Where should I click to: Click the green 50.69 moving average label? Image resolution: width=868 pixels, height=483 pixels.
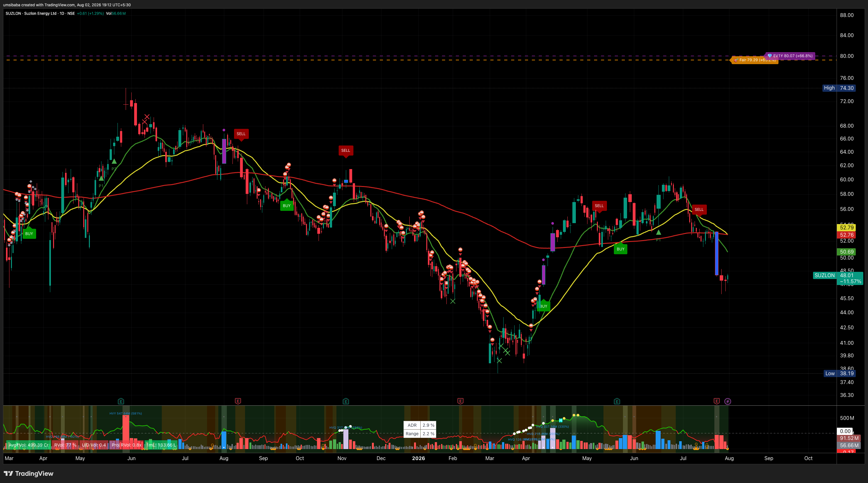pyautogui.click(x=847, y=252)
